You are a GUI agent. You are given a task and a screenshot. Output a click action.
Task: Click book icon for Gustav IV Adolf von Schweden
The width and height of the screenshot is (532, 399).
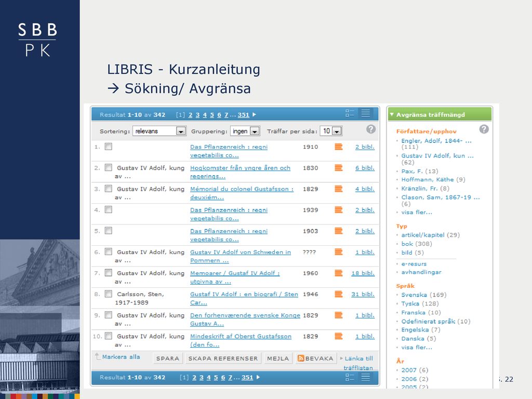[339, 252]
